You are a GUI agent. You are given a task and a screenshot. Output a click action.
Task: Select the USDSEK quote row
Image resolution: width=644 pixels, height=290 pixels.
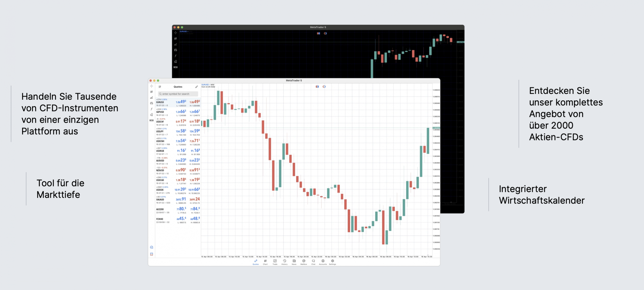pos(178,190)
